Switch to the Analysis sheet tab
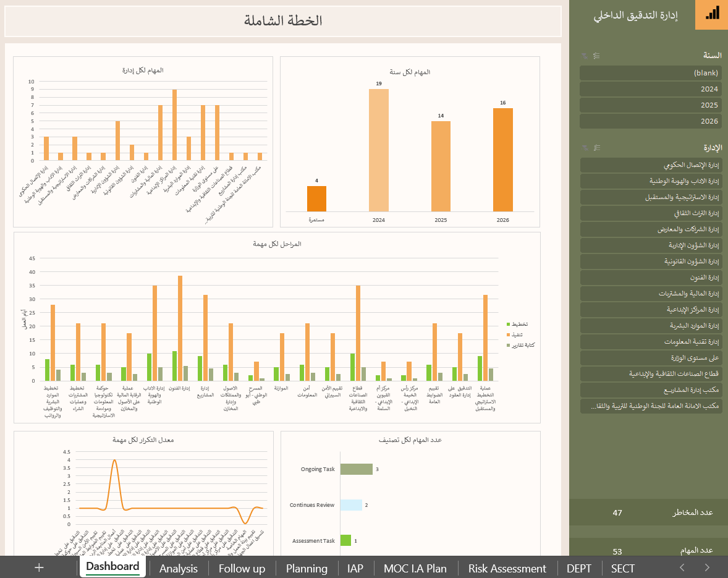This screenshot has width=728, height=578. coord(179,568)
